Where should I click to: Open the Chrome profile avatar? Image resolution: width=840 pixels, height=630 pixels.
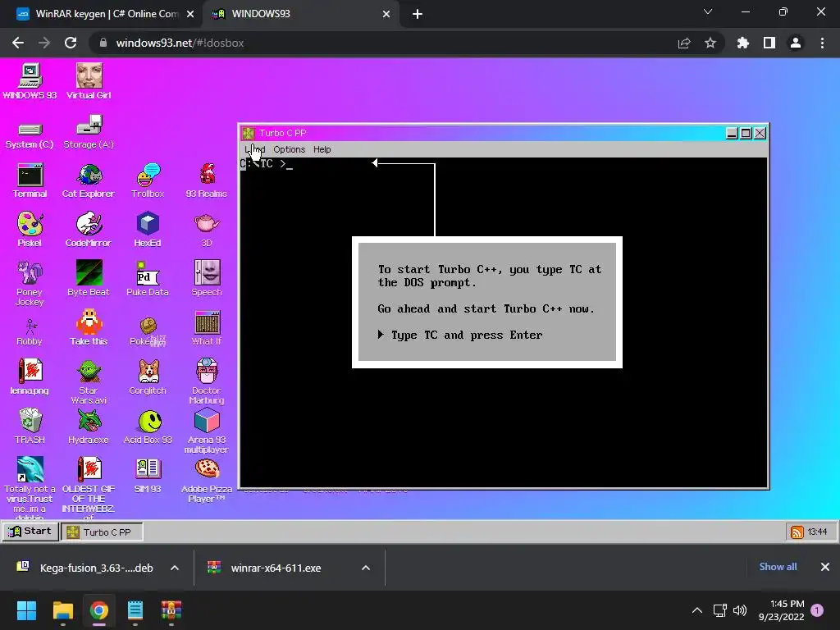coord(796,43)
